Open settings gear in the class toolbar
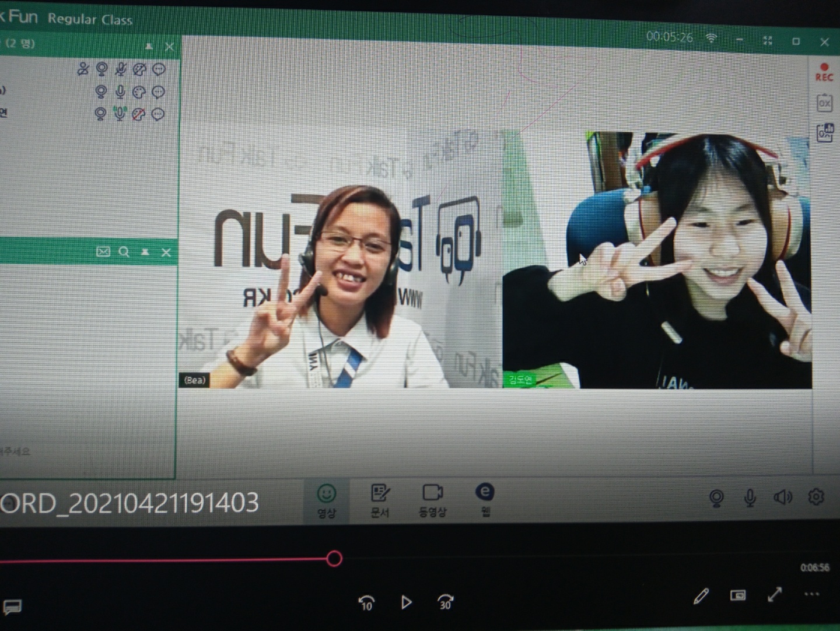The image size is (840, 631). [815, 497]
